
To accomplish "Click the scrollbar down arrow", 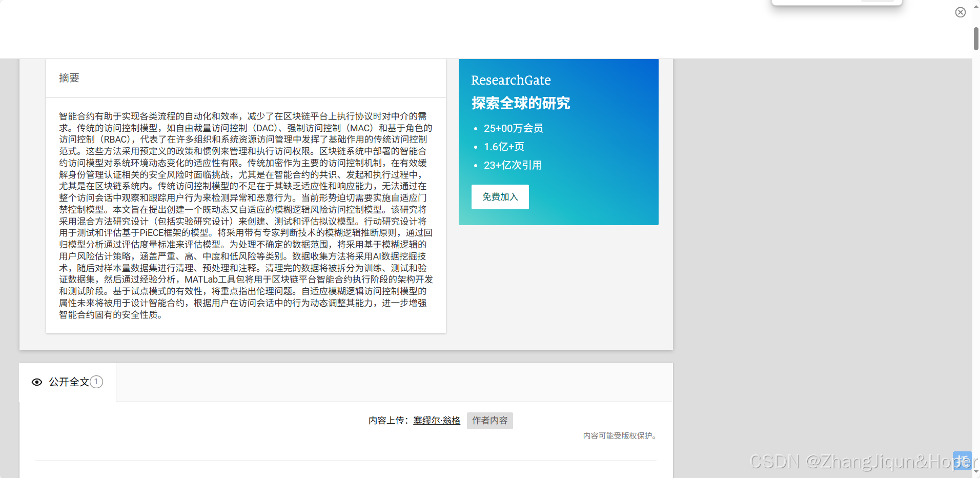I will (975, 472).
